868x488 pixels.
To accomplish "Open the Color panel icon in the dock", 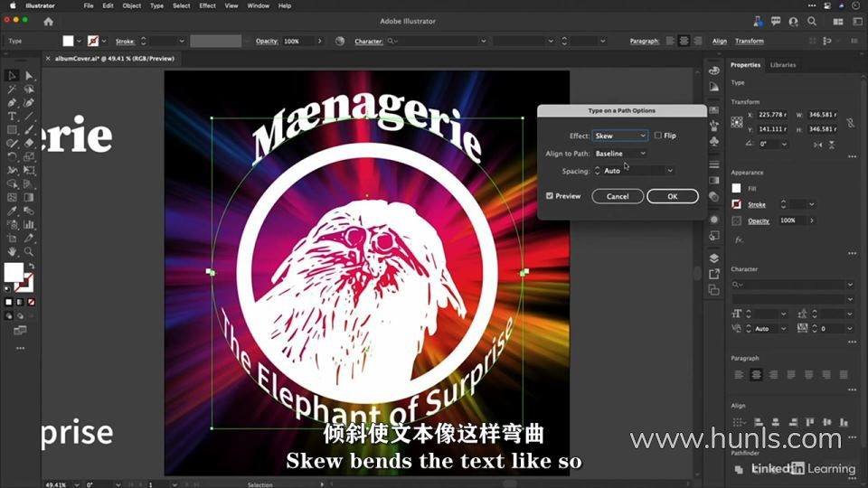I will pos(714,70).
